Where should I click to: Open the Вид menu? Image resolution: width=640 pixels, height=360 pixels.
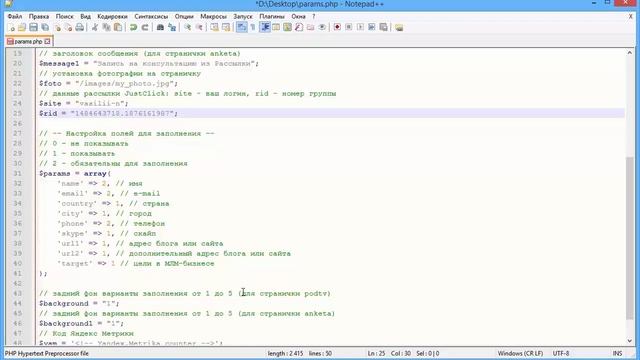tap(85, 16)
